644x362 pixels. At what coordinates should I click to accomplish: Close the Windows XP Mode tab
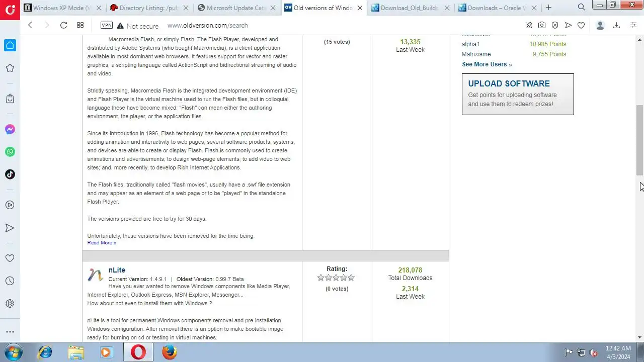[x=99, y=8]
